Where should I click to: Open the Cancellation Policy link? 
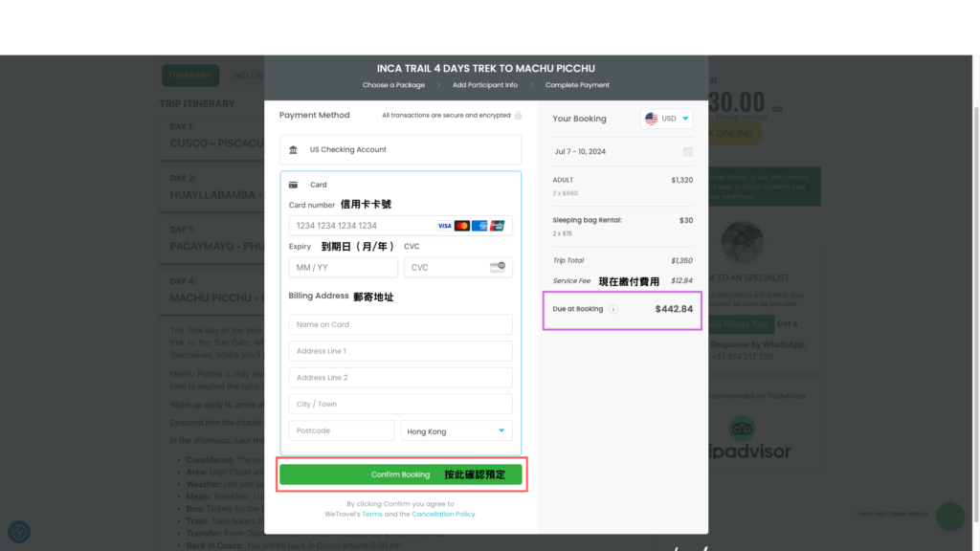[x=443, y=514]
